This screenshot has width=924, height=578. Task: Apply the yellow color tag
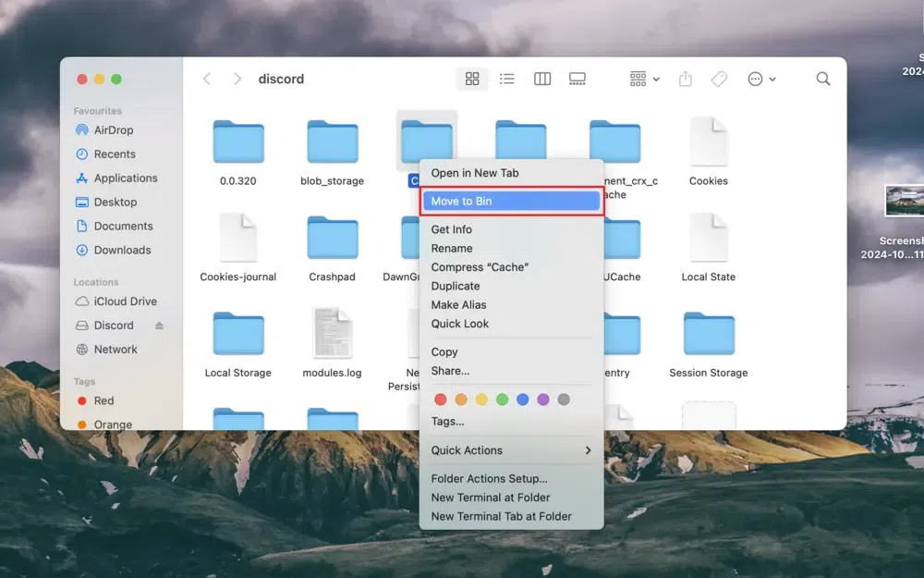point(481,400)
